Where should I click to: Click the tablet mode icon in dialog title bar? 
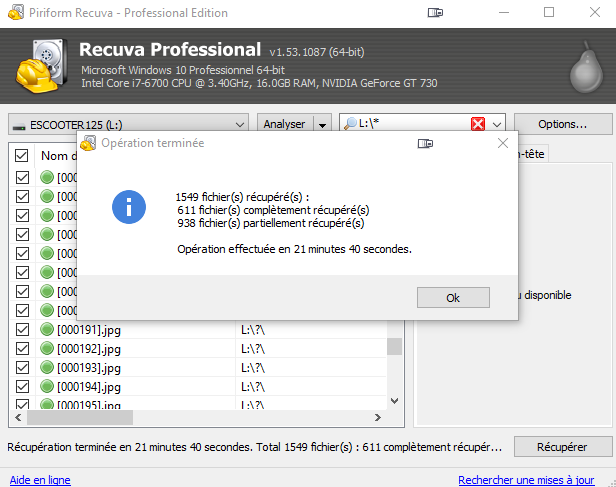[x=425, y=143]
